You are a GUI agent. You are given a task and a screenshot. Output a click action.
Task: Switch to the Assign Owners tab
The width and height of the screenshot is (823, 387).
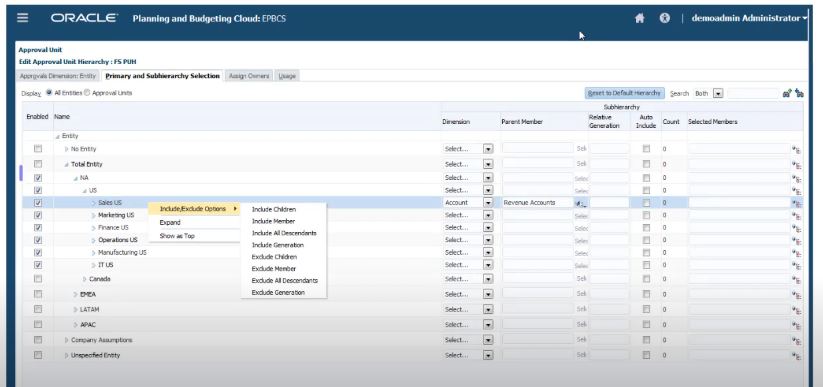[x=249, y=76]
